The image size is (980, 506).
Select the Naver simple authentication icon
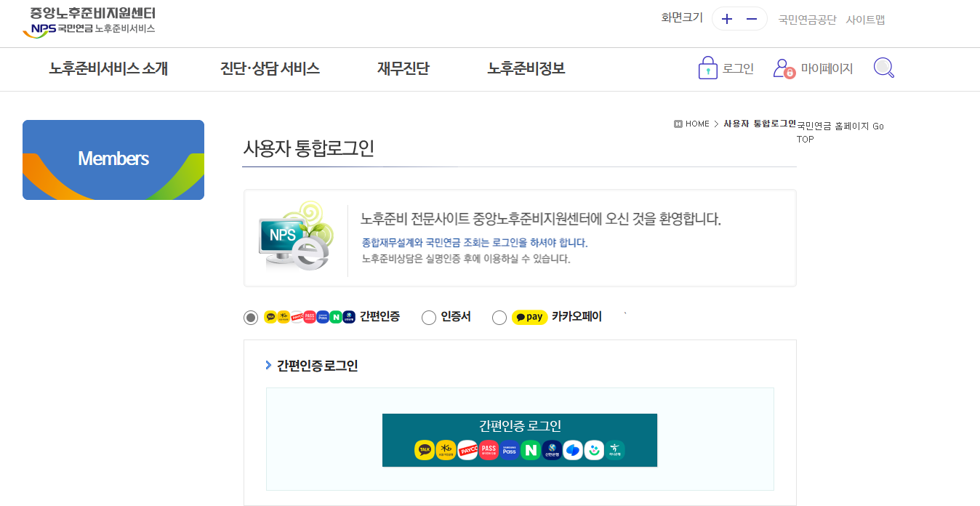pos(532,449)
